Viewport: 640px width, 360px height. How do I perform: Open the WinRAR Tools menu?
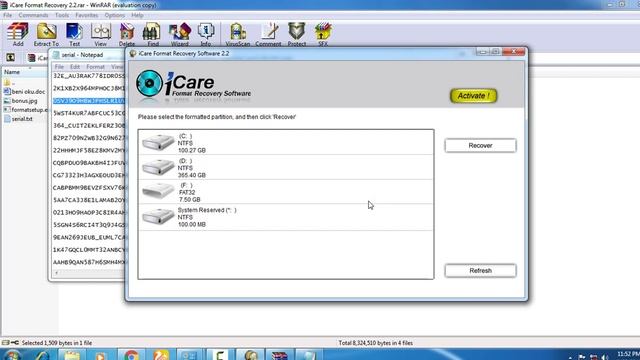[62, 15]
